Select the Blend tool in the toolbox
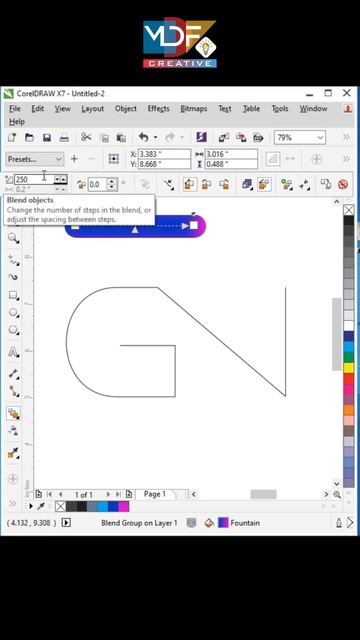Viewport: 360px width, 640px height. [x=13, y=414]
